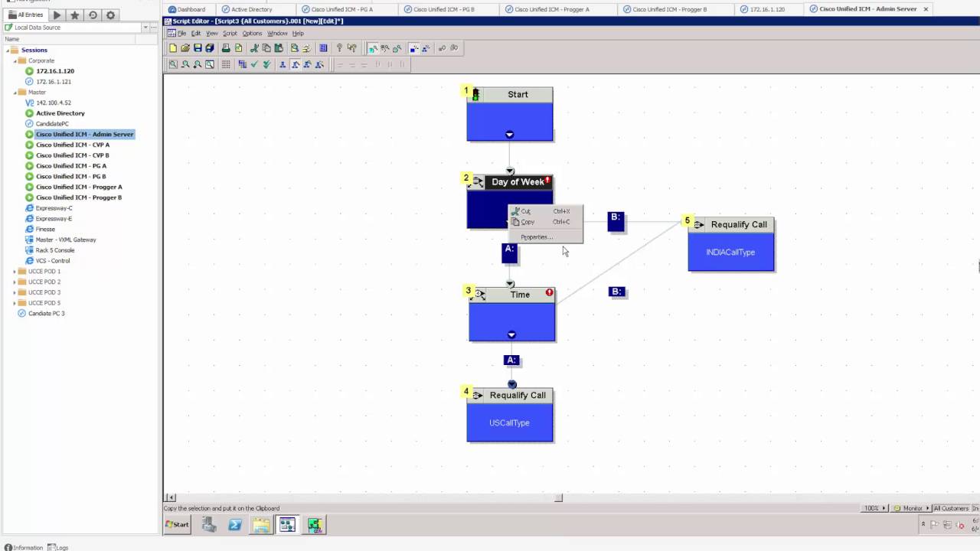Expand the UCCE POD 2 folder
980x551 pixels.
tap(15, 282)
